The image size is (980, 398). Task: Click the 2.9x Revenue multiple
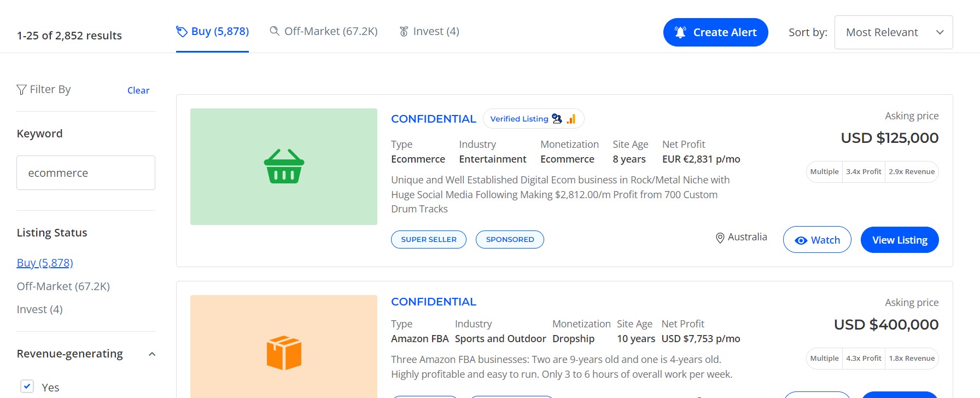click(912, 171)
